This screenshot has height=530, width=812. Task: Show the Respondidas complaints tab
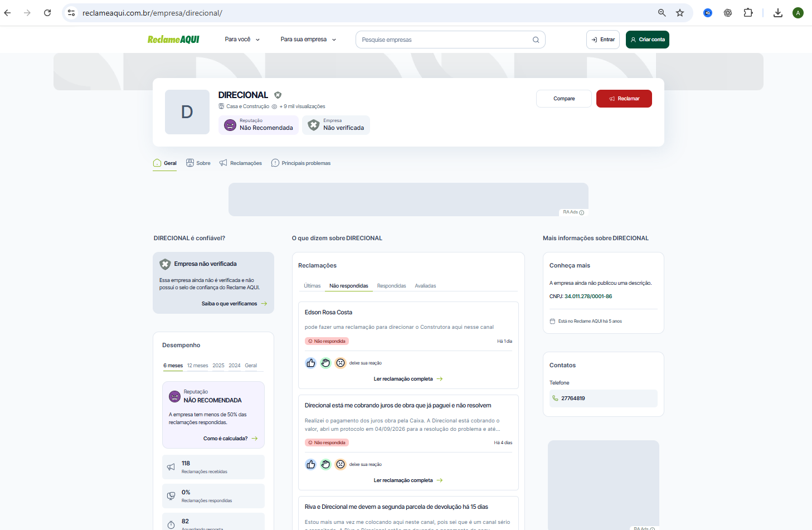[391, 286]
